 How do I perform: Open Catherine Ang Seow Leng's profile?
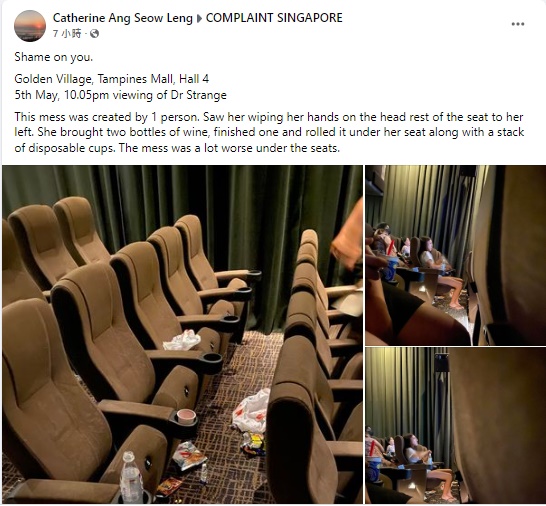123,18
